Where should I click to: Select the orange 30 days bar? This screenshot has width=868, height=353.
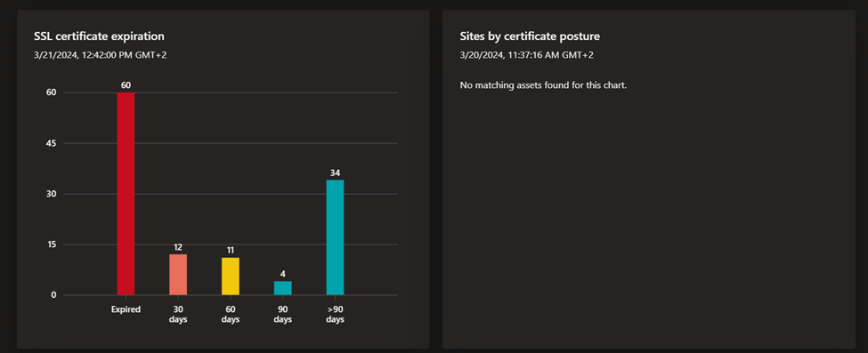pyautogui.click(x=178, y=275)
